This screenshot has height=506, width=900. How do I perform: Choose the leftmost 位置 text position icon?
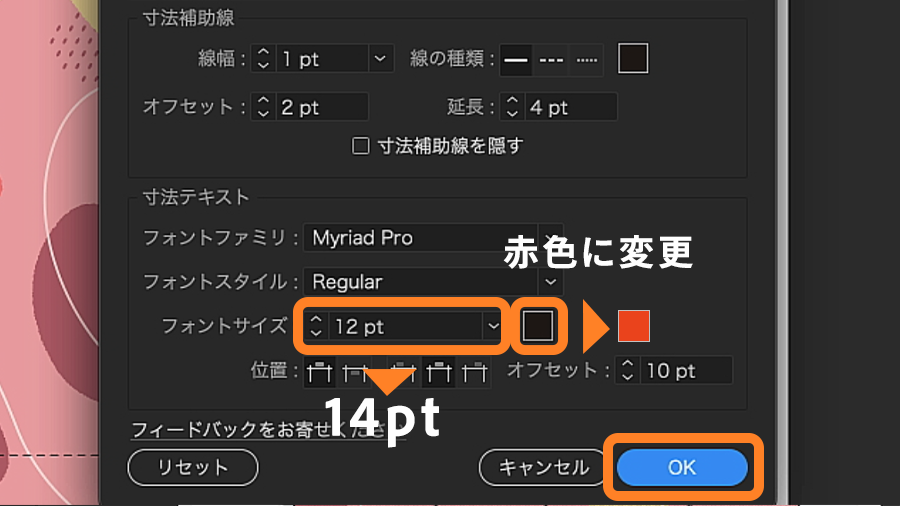click(x=319, y=372)
